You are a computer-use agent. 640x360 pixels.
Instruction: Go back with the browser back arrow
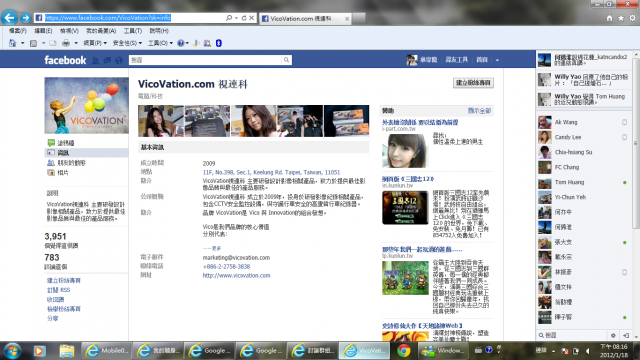[x=9, y=18]
